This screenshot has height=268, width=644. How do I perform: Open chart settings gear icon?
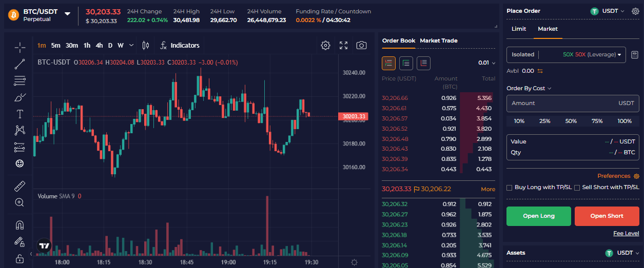[x=325, y=46]
